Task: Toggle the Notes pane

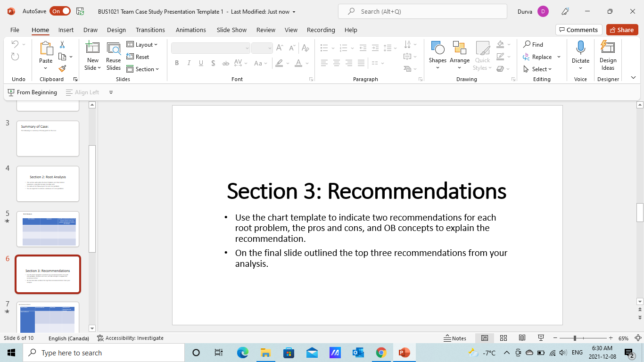Action: point(455,338)
